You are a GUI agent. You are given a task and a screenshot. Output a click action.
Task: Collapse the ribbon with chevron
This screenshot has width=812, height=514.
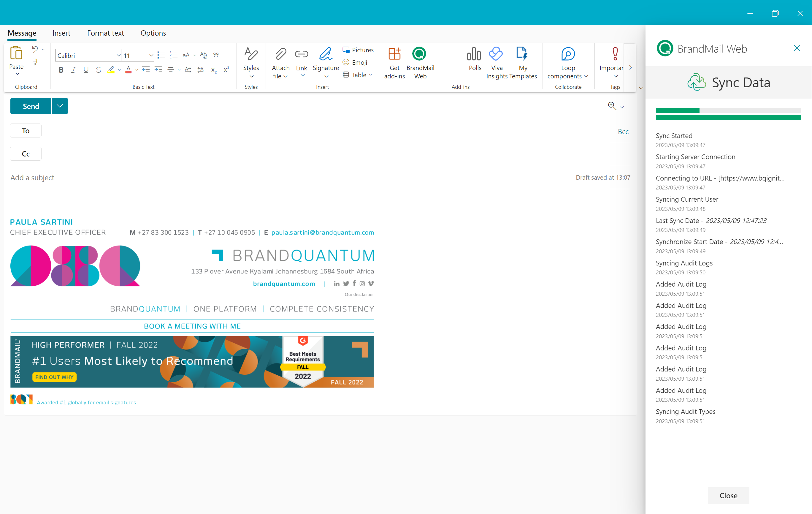(641, 88)
